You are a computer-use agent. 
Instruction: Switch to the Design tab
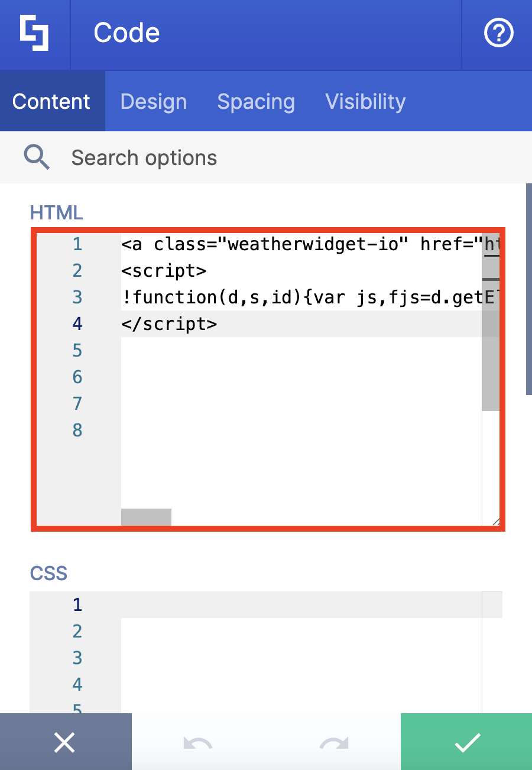154,101
